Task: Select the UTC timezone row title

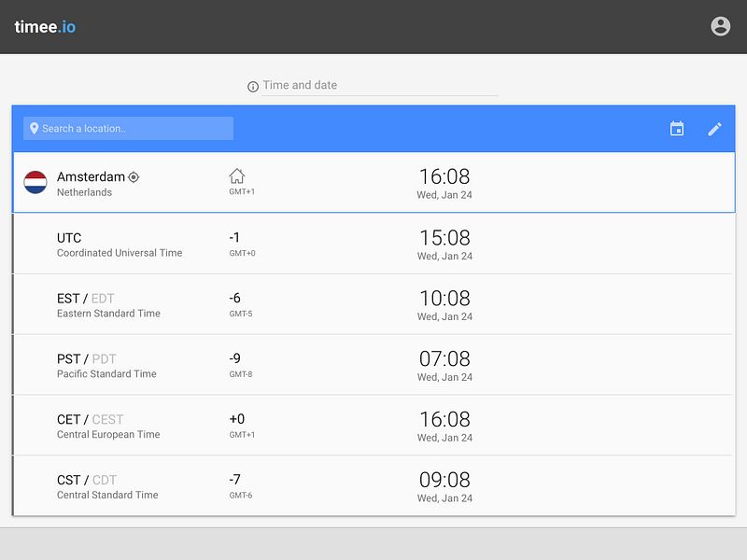Action: 69,238
